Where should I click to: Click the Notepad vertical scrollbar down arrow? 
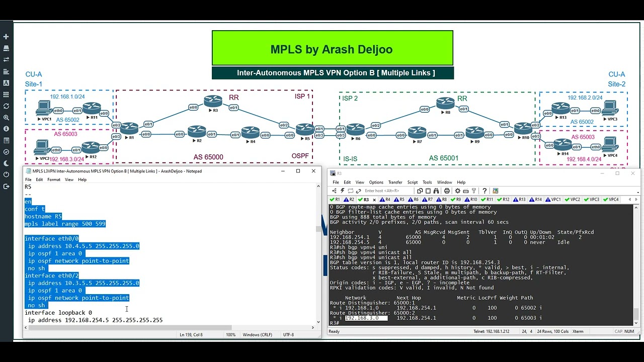pyautogui.click(x=318, y=322)
